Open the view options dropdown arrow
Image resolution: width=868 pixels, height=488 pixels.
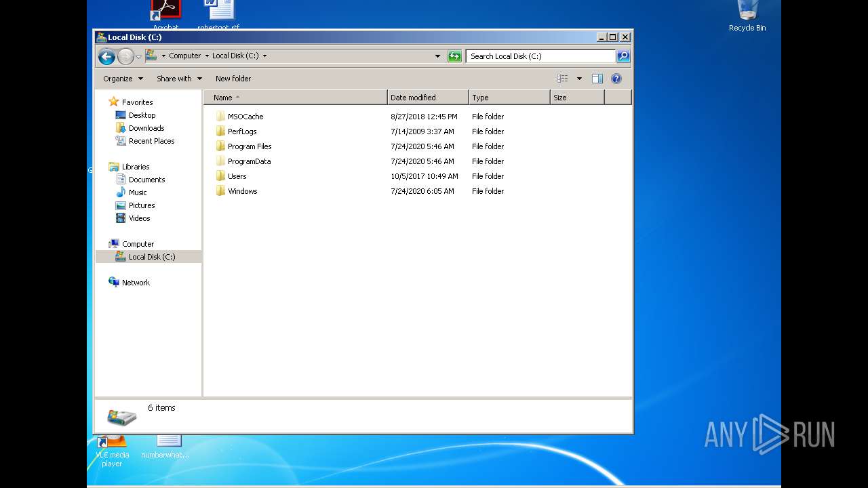tap(579, 79)
